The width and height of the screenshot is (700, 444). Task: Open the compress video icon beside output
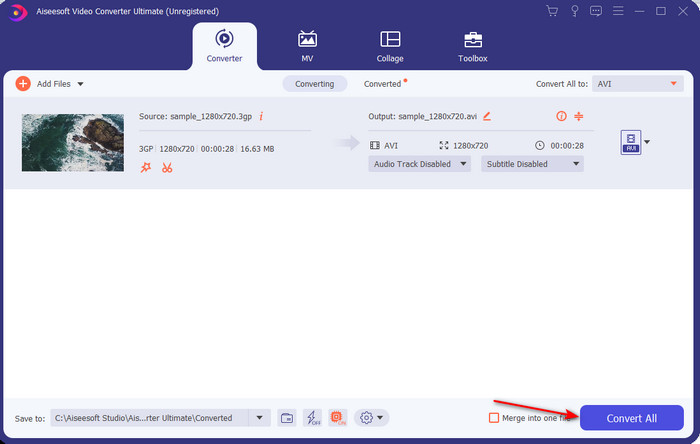pyautogui.click(x=578, y=116)
